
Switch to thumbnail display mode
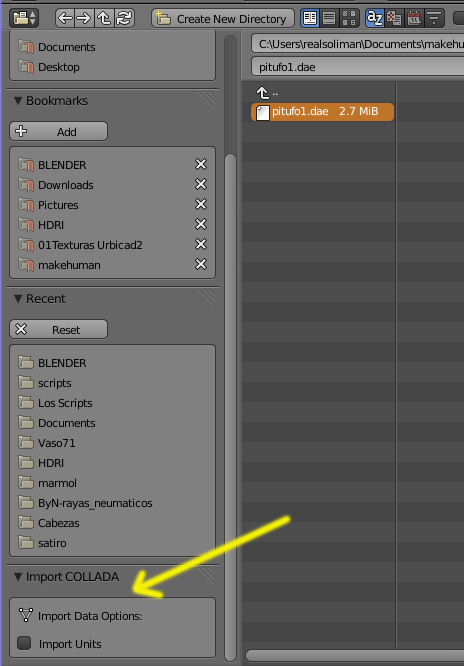click(349, 18)
